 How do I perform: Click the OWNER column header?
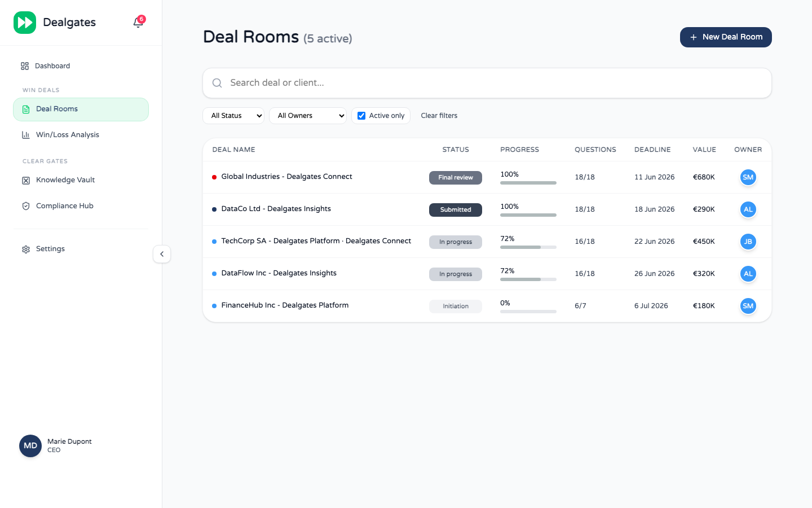point(748,150)
